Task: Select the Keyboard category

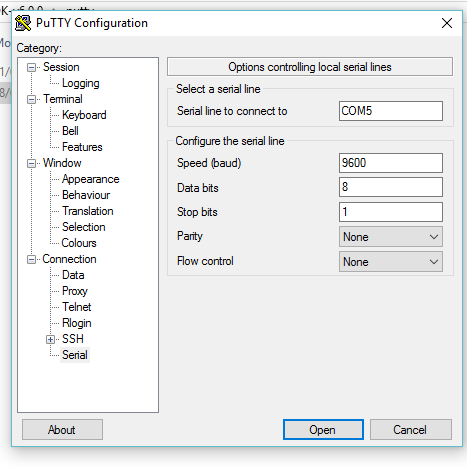Action: pyautogui.click(x=84, y=115)
